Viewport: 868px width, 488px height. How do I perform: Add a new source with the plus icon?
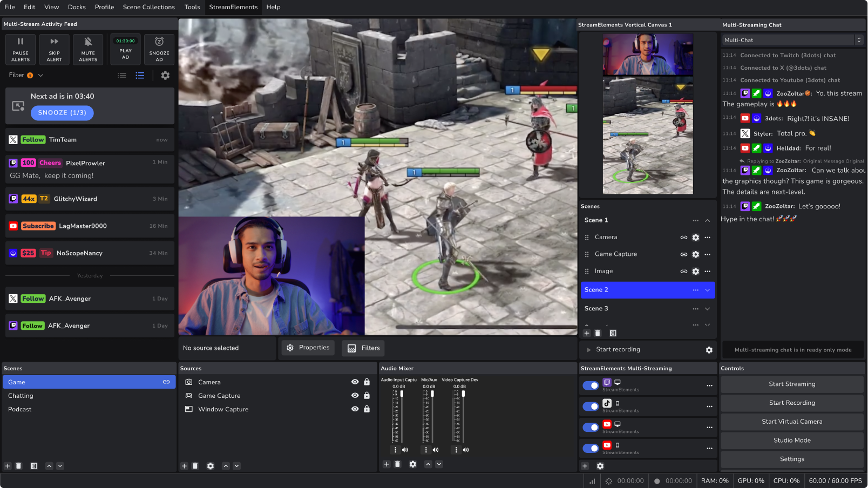coord(184,465)
